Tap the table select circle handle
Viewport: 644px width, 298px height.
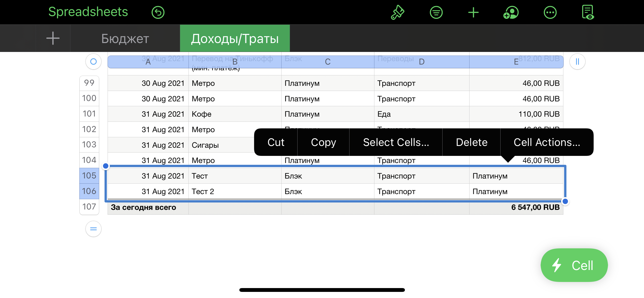click(x=93, y=61)
